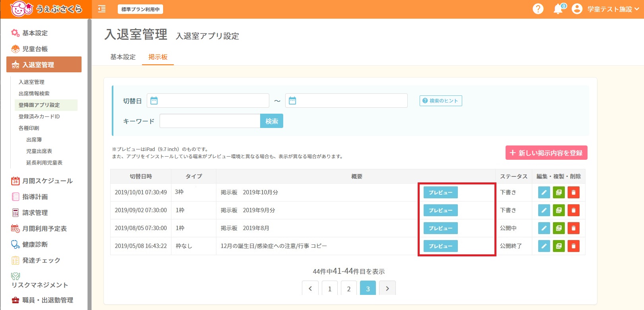The width and height of the screenshot is (644, 310).
Task: Click 2019/10/01 07:30:49 date cell
Action: tap(141, 192)
